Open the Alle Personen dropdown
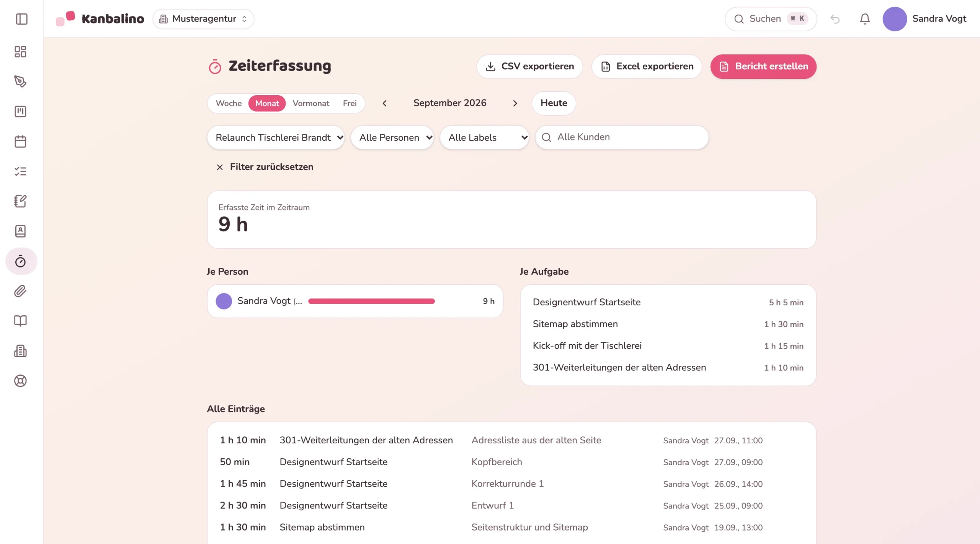The image size is (980, 544). (x=392, y=137)
